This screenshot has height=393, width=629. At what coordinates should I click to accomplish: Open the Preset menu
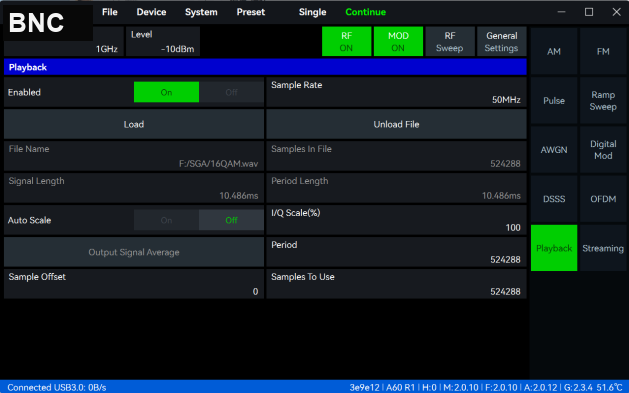point(251,12)
